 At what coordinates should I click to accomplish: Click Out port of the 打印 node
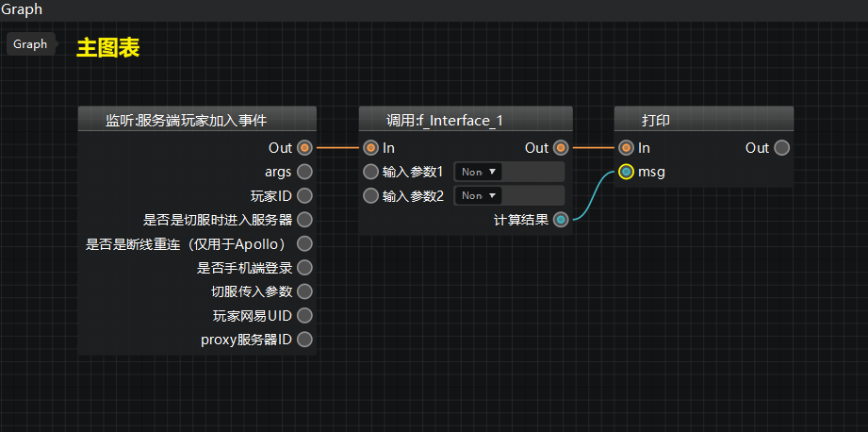(781, 148)
